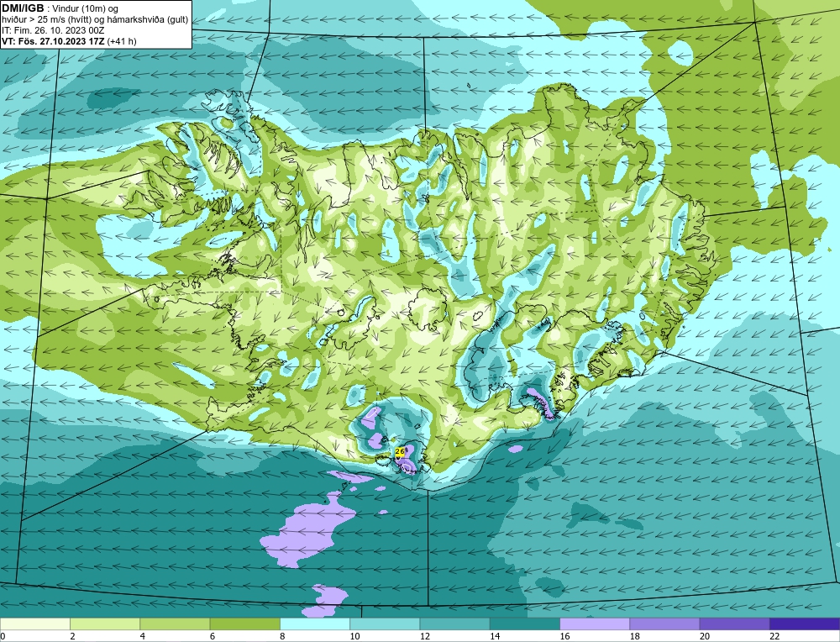Click the 6–8 m/s olive green legend swatch
Viewport: 840px width, 642px height.
click(244, 624)
